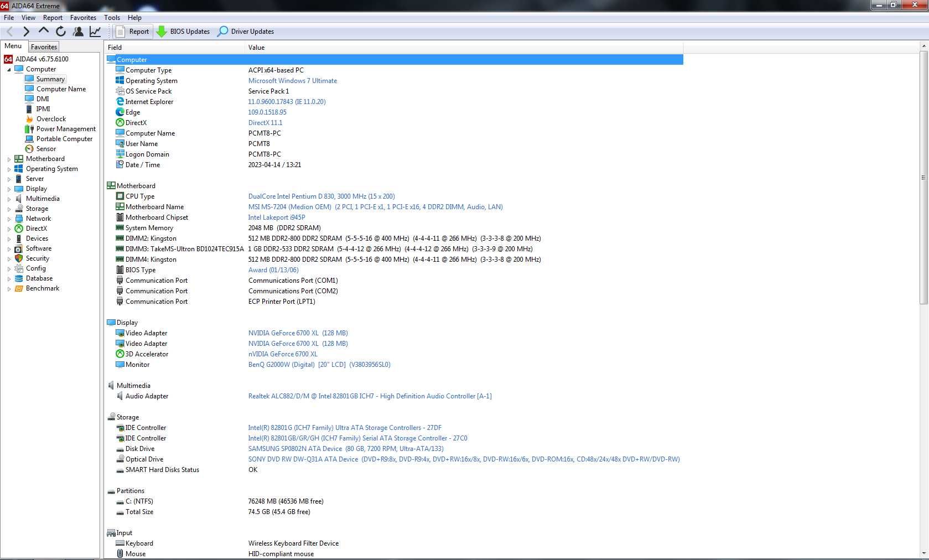Open the File menu

9,18
